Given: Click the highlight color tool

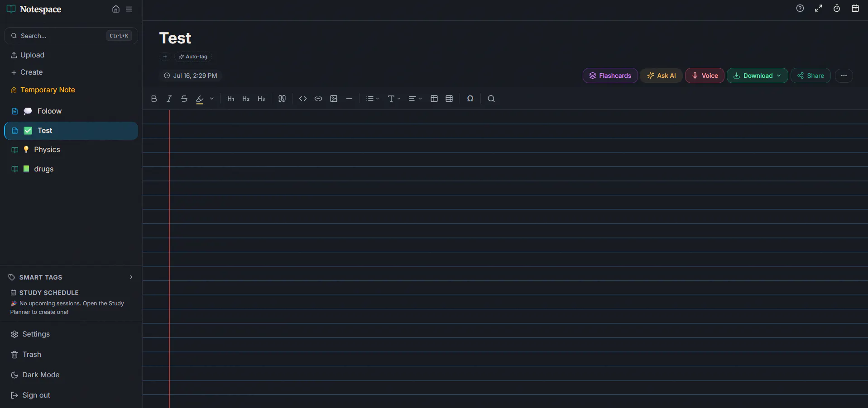Looking at the screenshot, I should point(200,99).
